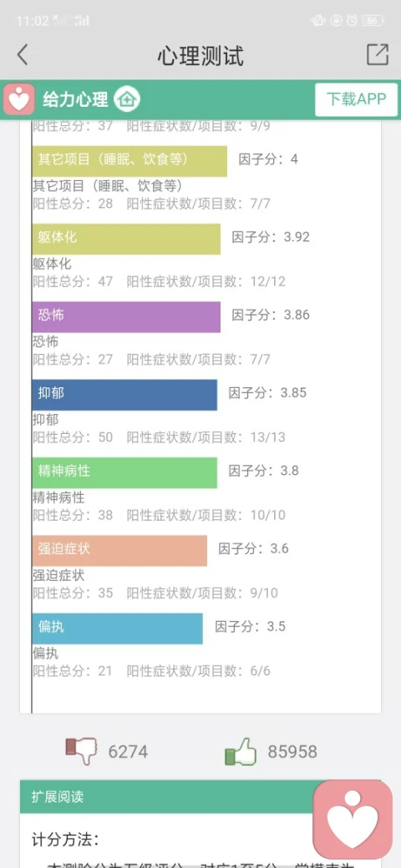Select the cyan 偏执 bar

pyautogui.click(x=118, y=628)
